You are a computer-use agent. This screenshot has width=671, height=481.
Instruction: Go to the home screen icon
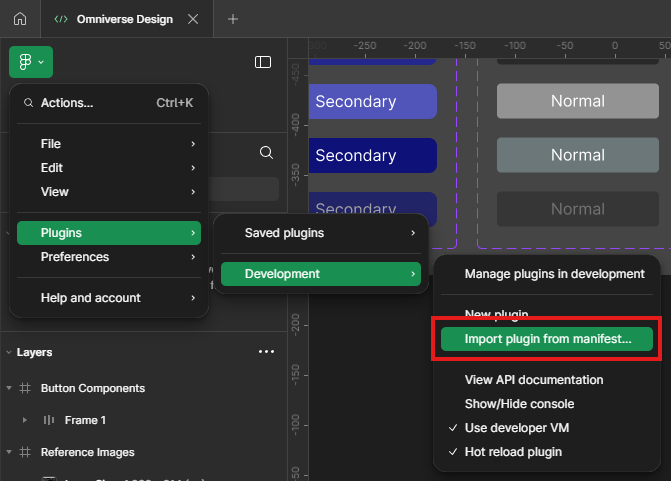pos(20,19)
